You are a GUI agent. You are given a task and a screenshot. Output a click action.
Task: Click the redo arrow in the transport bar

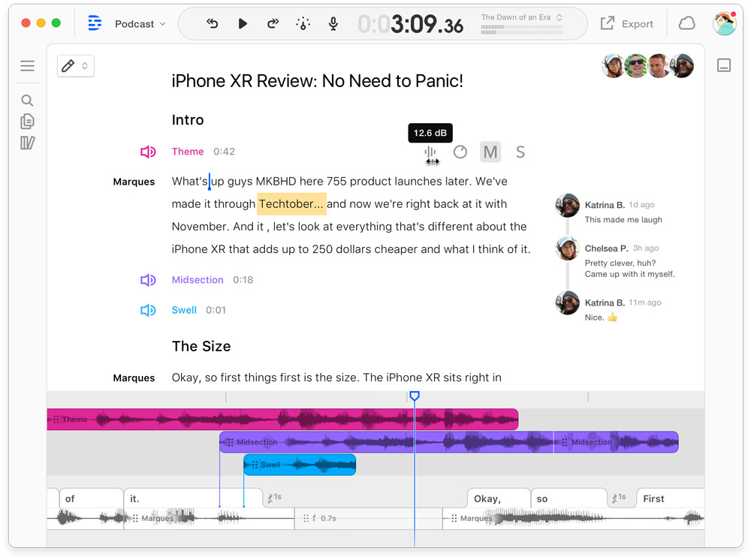[x=273, y=24]
